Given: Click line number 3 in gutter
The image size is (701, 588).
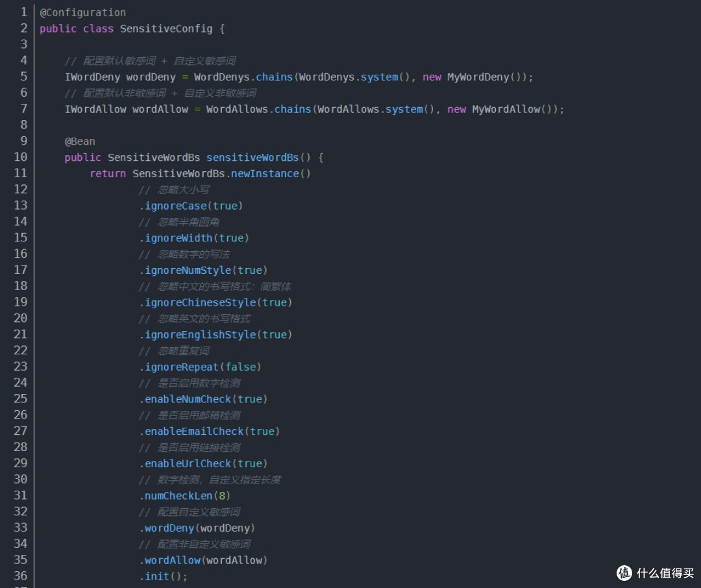Looking at the screenshot, I should pos(24,44).
